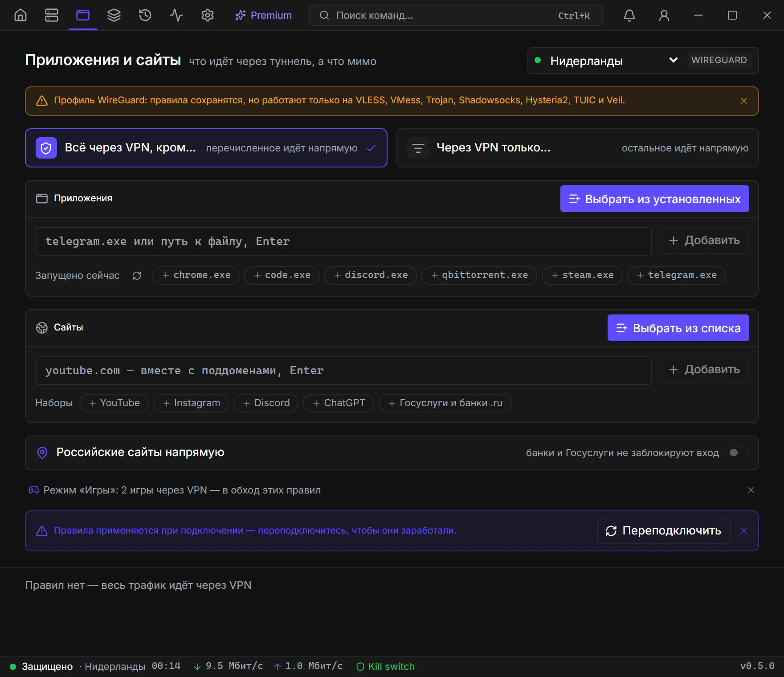Add telegram.exe chip to rules

pyautogui.click(x=677, y=275)
